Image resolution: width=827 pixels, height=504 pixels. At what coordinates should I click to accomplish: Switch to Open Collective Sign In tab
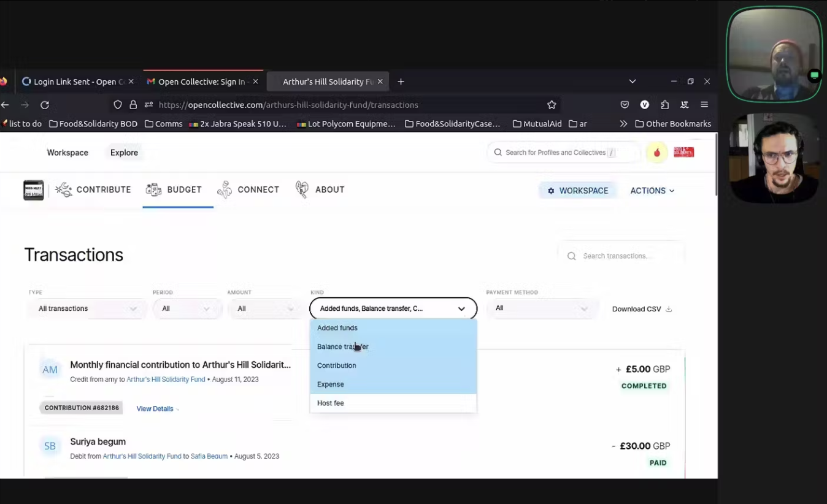click(202, 82)
